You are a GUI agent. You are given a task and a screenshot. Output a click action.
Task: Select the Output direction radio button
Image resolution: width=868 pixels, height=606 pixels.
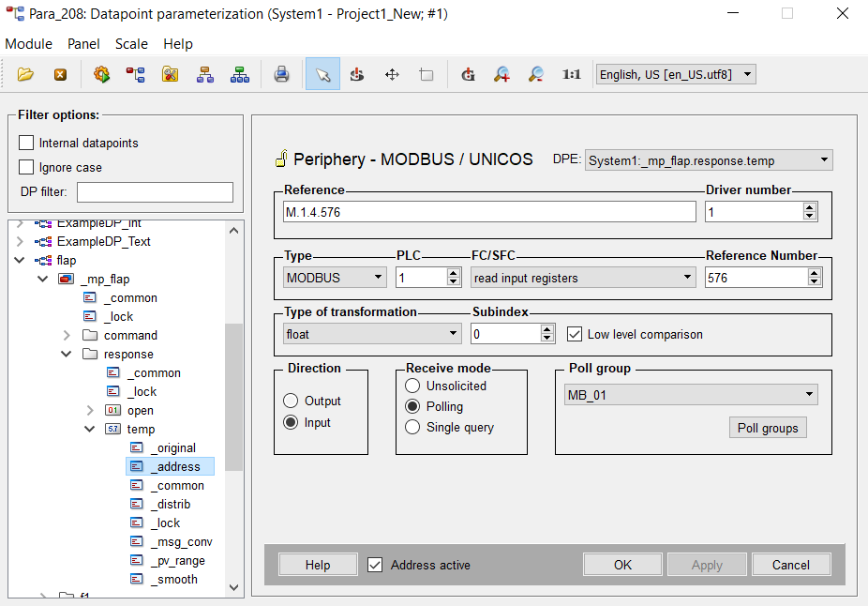pyautogui.click(x=291, y=401)
